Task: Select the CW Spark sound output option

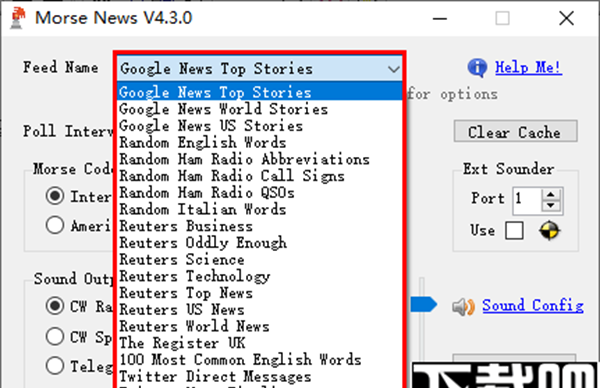Action: pos(55,336)
